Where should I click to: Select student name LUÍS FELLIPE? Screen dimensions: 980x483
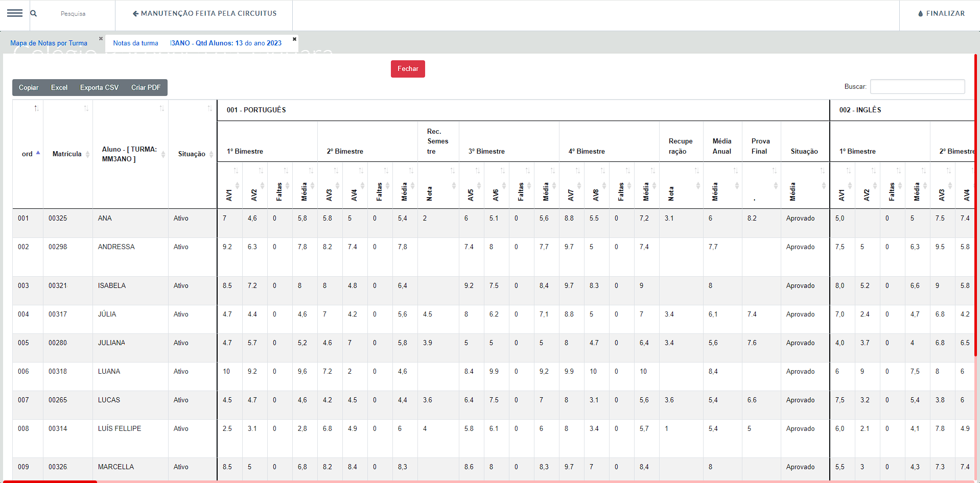coord(120,428)
